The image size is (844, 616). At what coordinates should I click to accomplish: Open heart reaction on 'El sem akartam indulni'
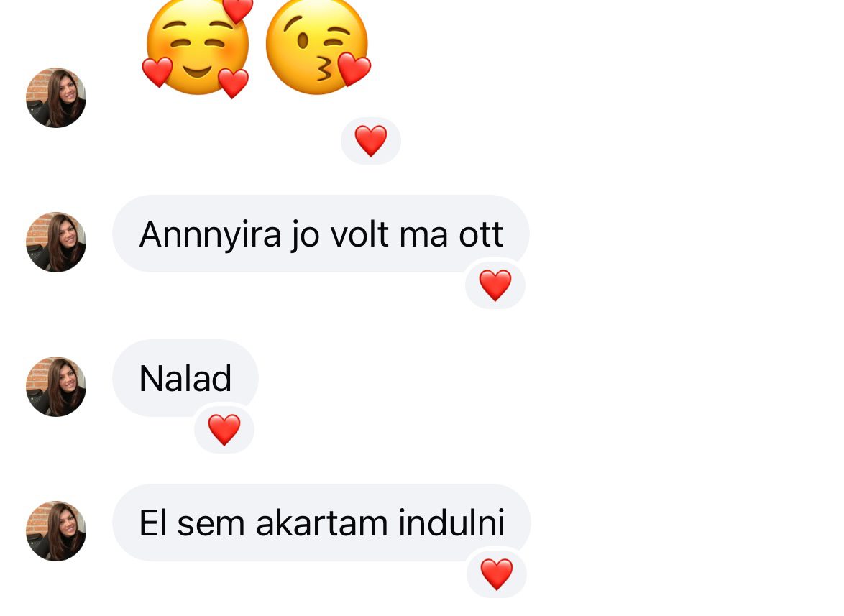(x=496, y=574)
